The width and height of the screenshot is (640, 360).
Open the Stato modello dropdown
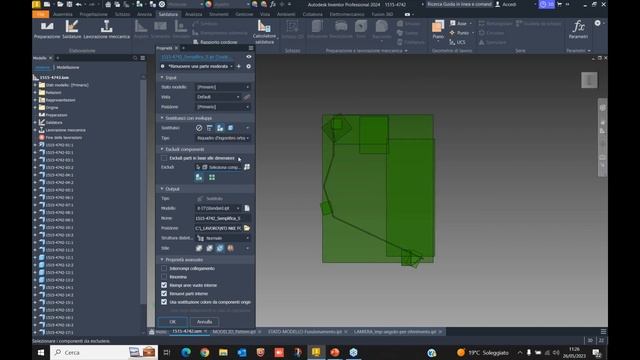[223, 87]
